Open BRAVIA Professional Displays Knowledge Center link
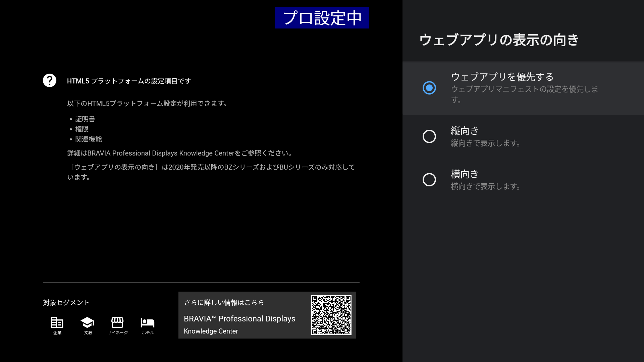The image size is (644, 362). point(239,319)
